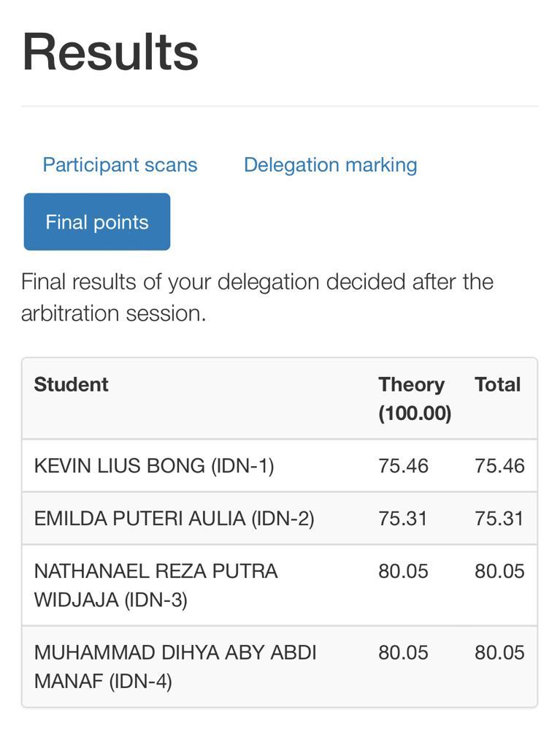Click the Results page heading
Image resolution: width=560 pixels, height=748 pixels.
coord(110,52)
